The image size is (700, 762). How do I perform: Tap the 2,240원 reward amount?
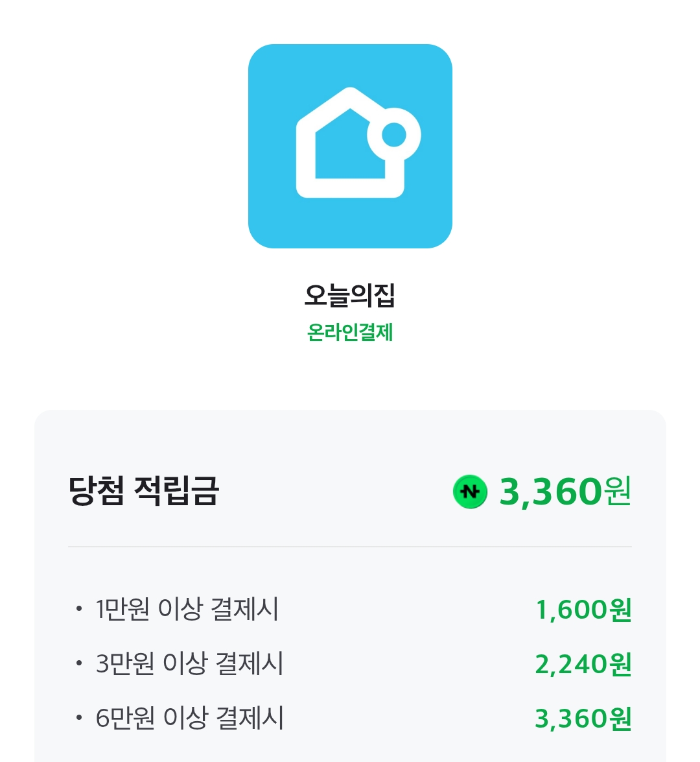(x=583, y=664)
